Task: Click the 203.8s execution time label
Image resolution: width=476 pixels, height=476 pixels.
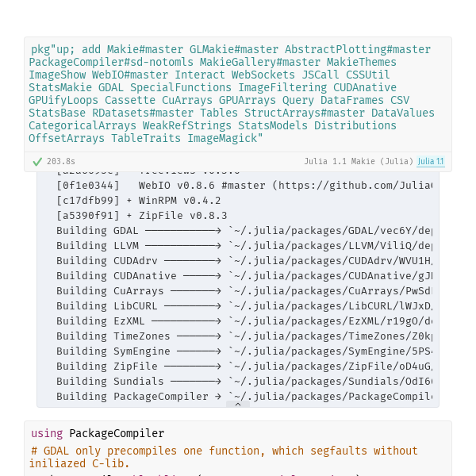Action: 61,162
